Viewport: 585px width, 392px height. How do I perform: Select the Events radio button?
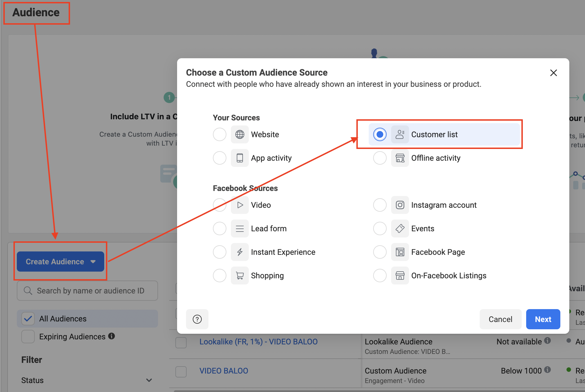(x=380, y=228)
